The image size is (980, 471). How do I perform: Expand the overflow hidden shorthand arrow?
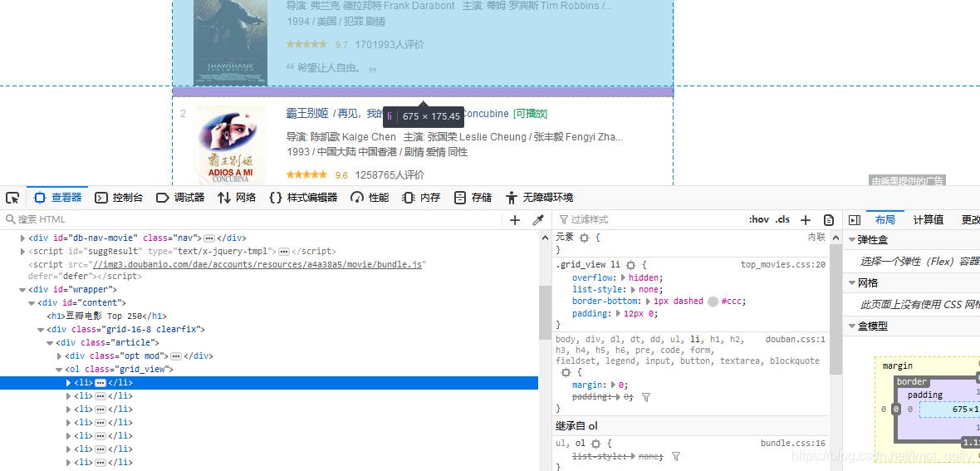click(x=623, y=277)
